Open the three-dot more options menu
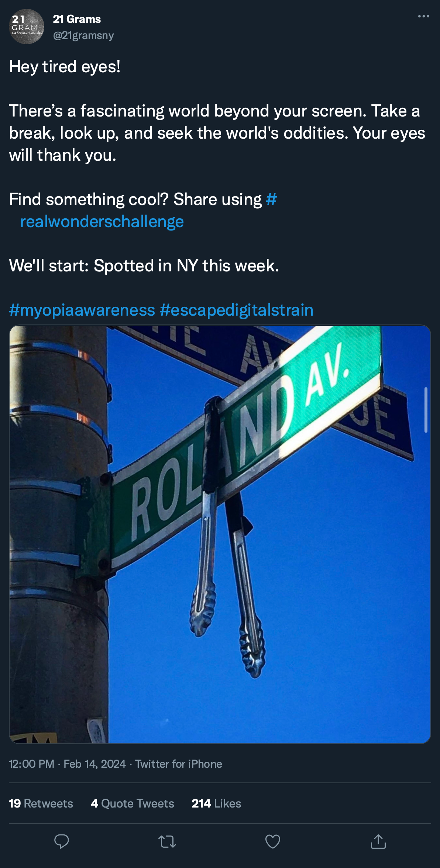Screen dimensions: 440x868 tap(424, 16)
